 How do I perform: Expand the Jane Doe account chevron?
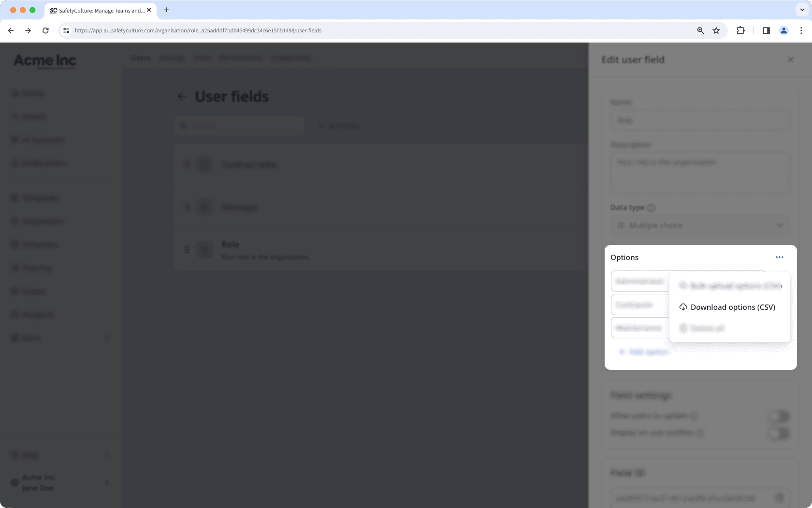(107, 482)
